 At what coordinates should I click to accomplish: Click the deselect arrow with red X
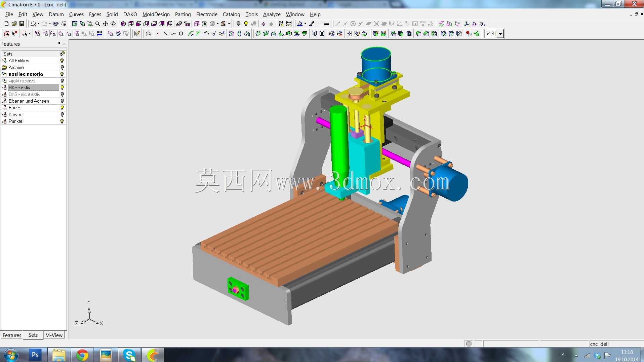pos(15,33)
